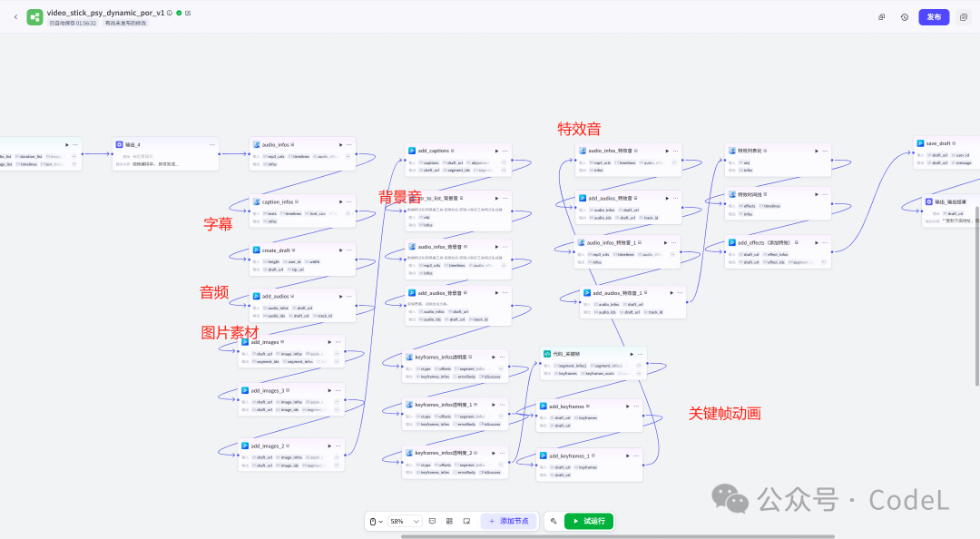The height and width of the screenshot is (539, 980).
Task: Run the keyframes_infos透明度_1 node
Action: tap(493, 405)
